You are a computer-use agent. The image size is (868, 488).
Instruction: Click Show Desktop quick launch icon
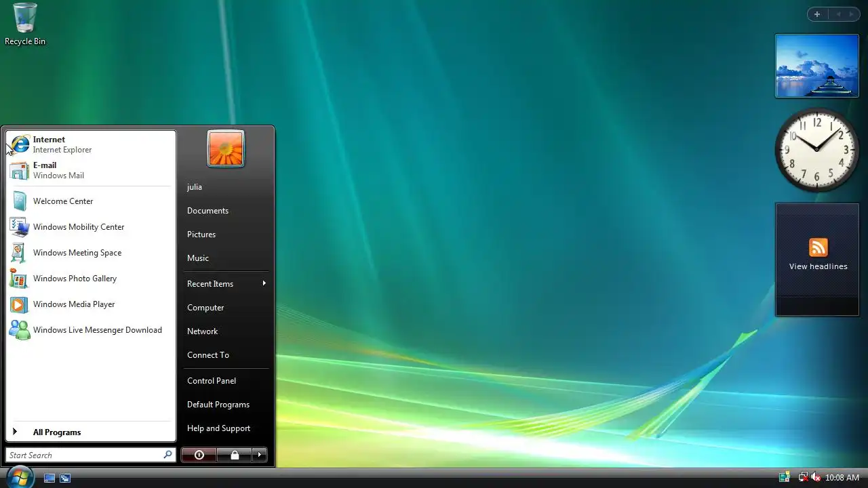(x=50, y=478)
